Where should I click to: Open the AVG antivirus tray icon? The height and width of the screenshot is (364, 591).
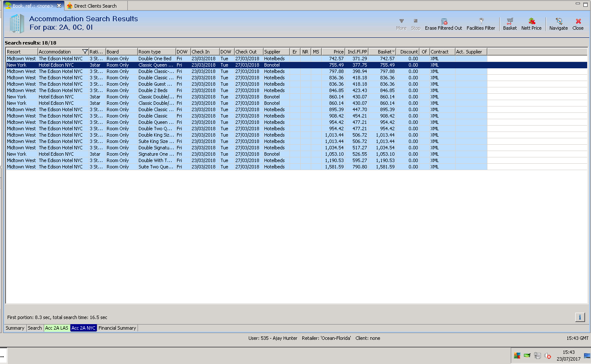[x=517, y=356]
